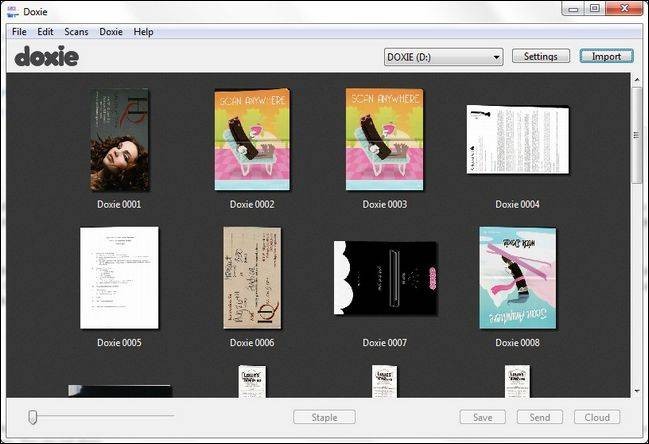The image size is (649, 444).
Task: Select the Doxie 0001 portrait scan thumbnail
Action: click(x=120, y=139)
